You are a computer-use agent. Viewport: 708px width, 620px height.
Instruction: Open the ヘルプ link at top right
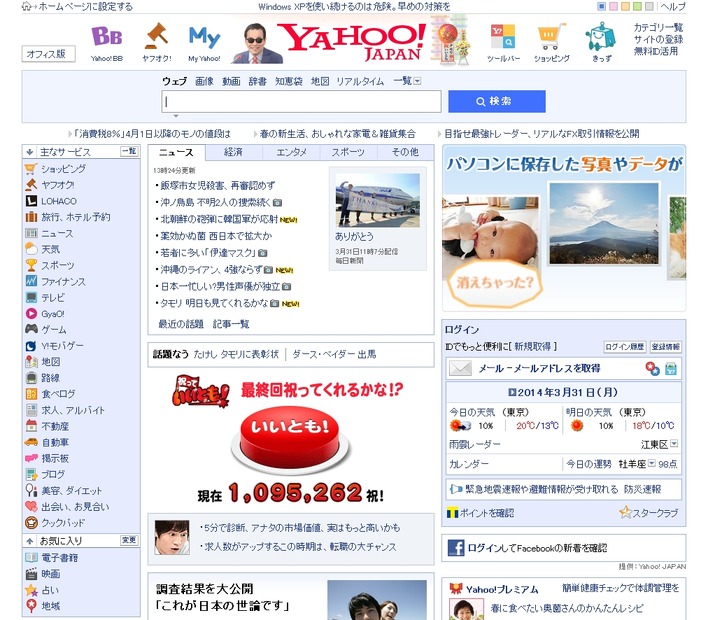[x=673, y=6]
